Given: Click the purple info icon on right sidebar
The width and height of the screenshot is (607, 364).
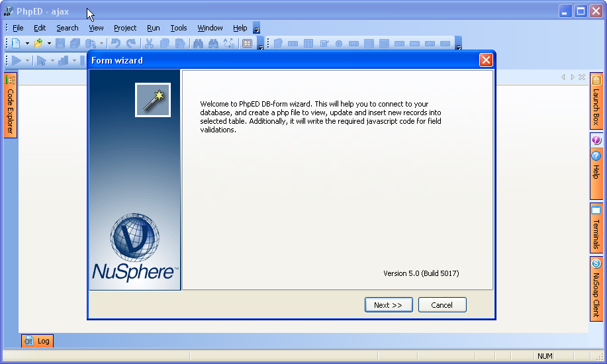Looking at the screenshot, I should 596,140.
